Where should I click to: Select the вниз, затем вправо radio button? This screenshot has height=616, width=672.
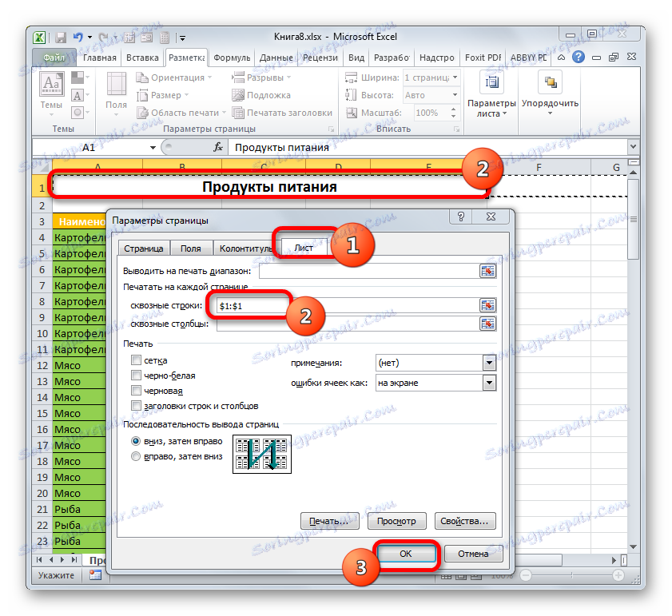[136, 441]
